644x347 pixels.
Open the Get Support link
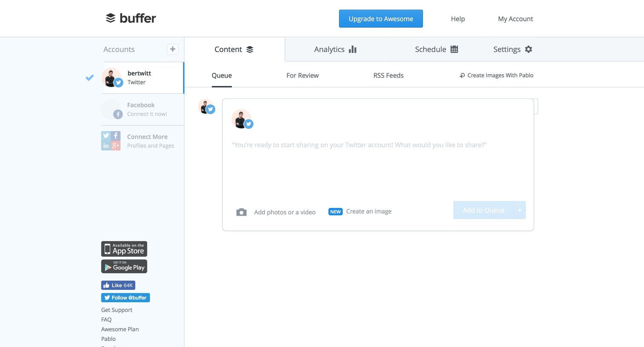click(x=117, y=310)
